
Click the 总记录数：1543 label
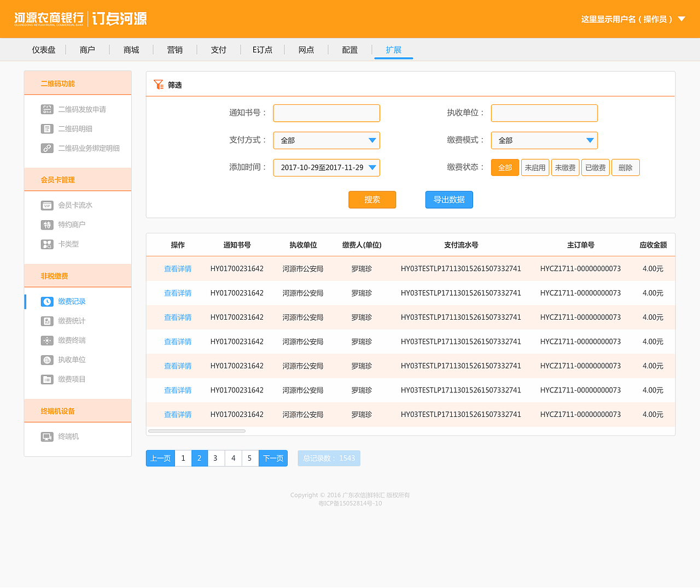pyautogui.click(x=329, y=458)
